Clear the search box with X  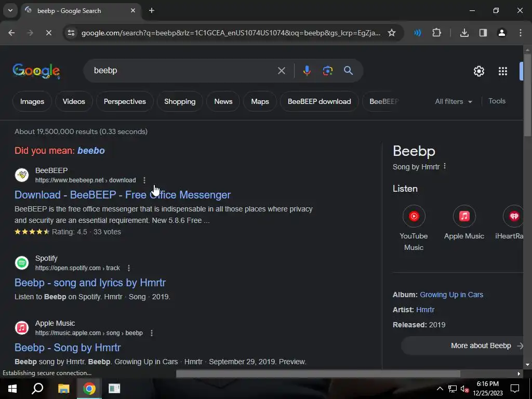pyautogui.click(x=281, y=71)
